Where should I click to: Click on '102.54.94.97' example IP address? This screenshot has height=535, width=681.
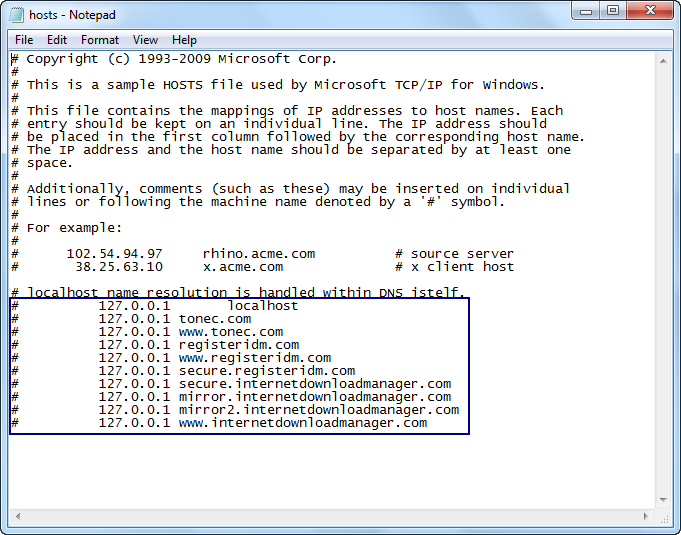[x=114, y=254]
